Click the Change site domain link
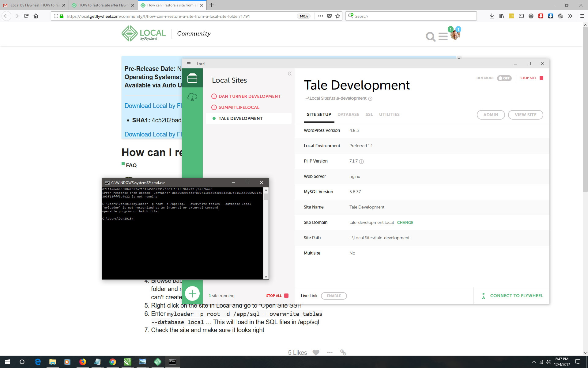588x368 pixels. coord(405,223)
